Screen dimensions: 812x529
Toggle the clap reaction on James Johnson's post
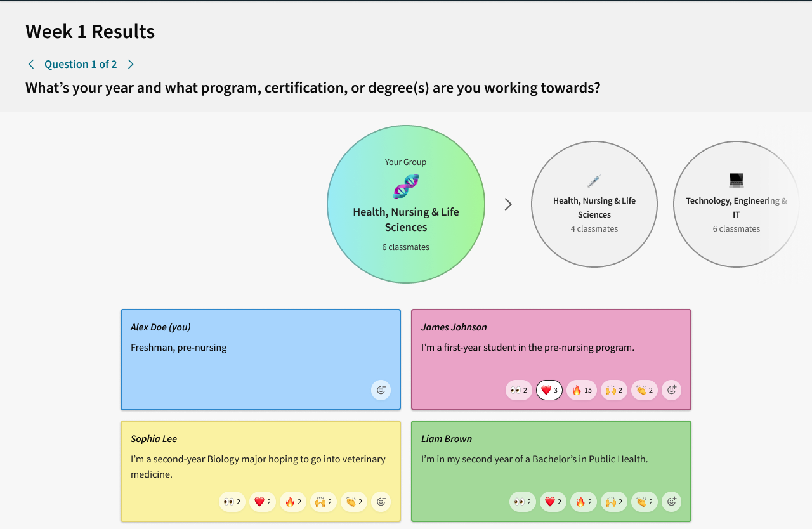point(644,390)
